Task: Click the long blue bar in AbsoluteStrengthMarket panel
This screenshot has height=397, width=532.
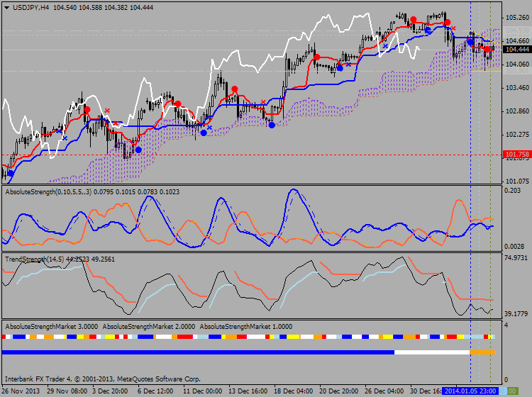Action: pyautogui.click(x=197, y=352)
